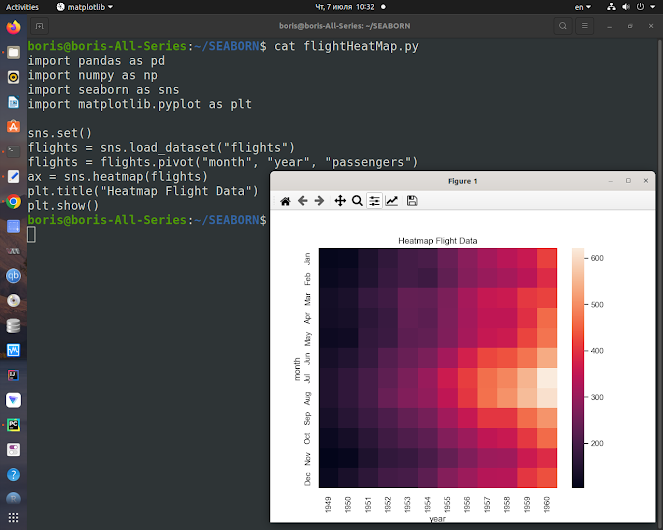Open a new terminal tab with the header icon
The width and height of the screenshot is (663, 530).
39,26
